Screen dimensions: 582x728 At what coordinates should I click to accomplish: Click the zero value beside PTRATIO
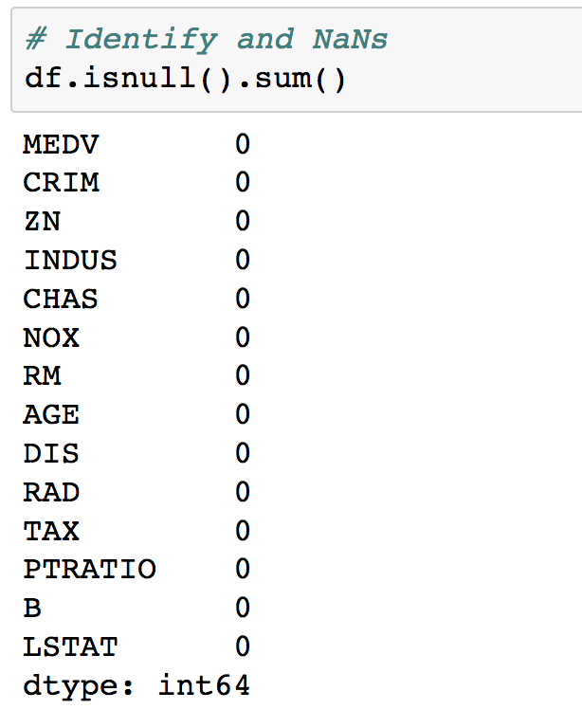[x=243, y=569]
